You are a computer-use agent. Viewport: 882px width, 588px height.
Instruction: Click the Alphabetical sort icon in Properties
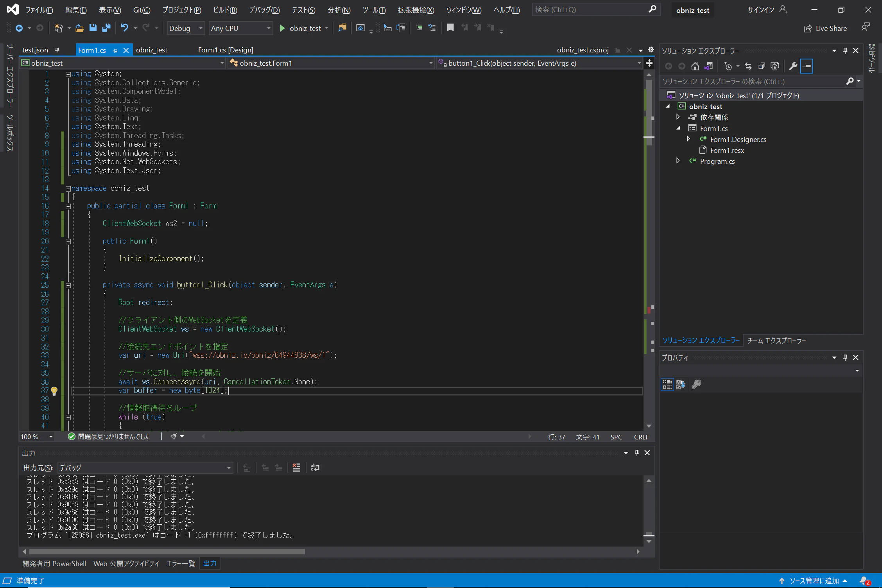tap(681, 384)
